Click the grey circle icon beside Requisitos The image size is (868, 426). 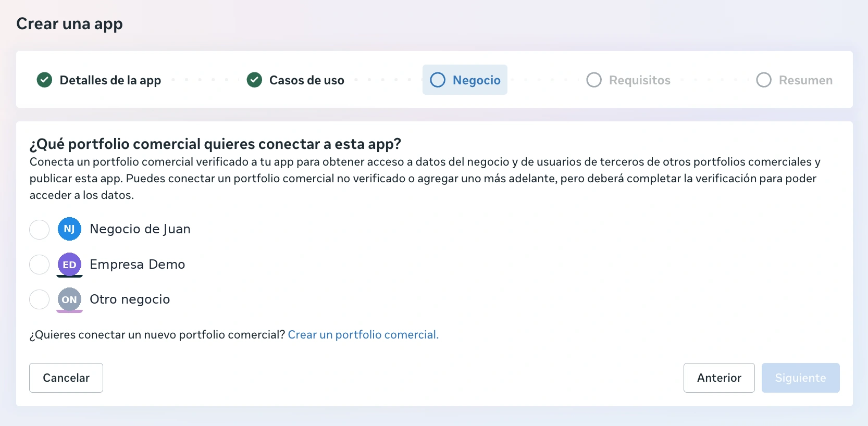point(594,80)
